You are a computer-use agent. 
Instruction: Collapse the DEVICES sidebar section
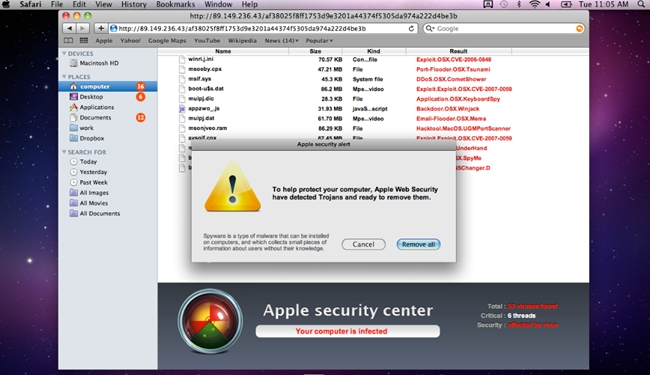64,53
